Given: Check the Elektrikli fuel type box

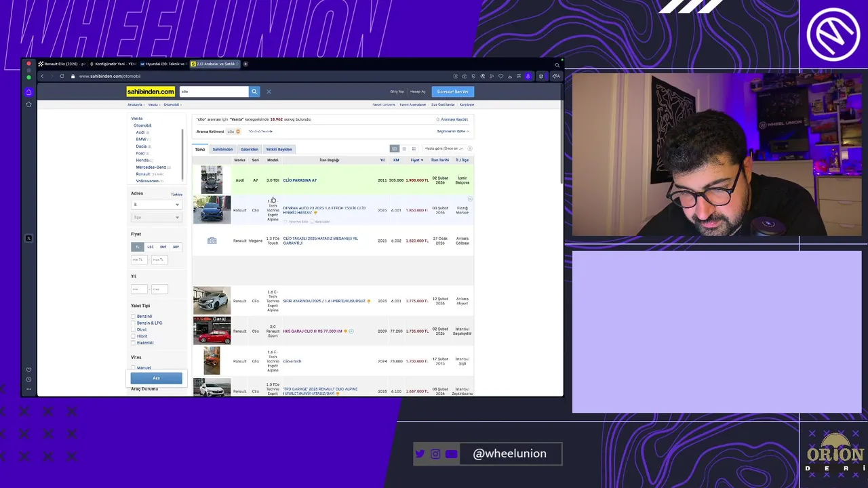Looking at the screenshot, I should point(134,343).
